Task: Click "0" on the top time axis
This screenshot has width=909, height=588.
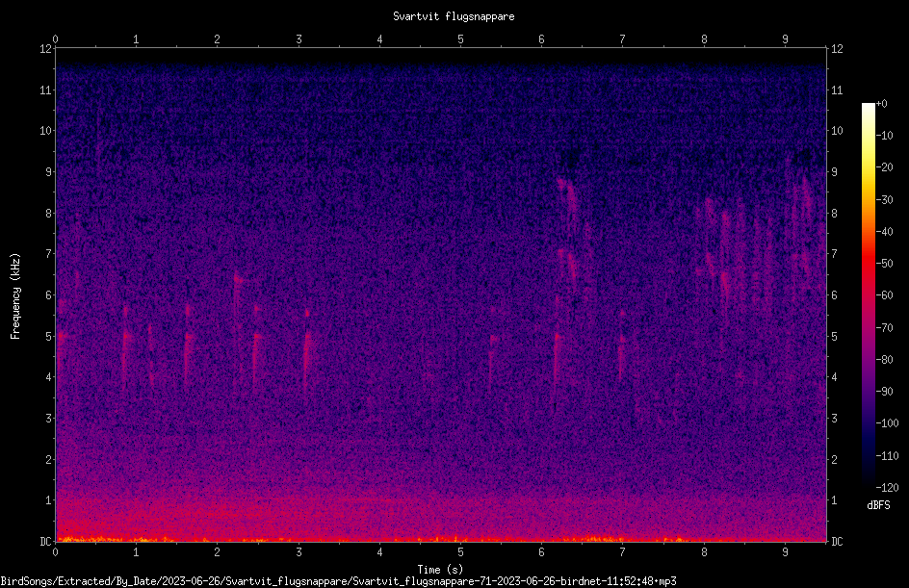Action: (55, 39)
